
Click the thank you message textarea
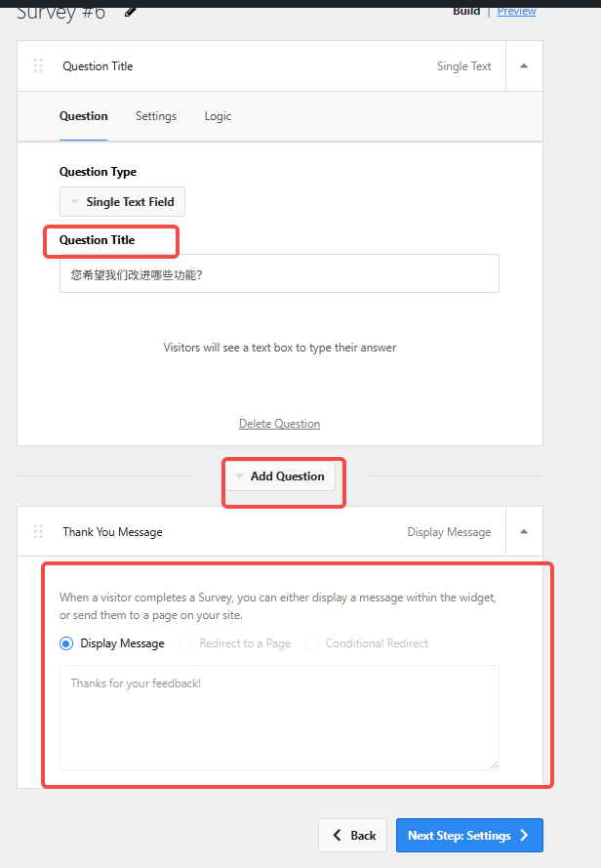click(279, 718)
